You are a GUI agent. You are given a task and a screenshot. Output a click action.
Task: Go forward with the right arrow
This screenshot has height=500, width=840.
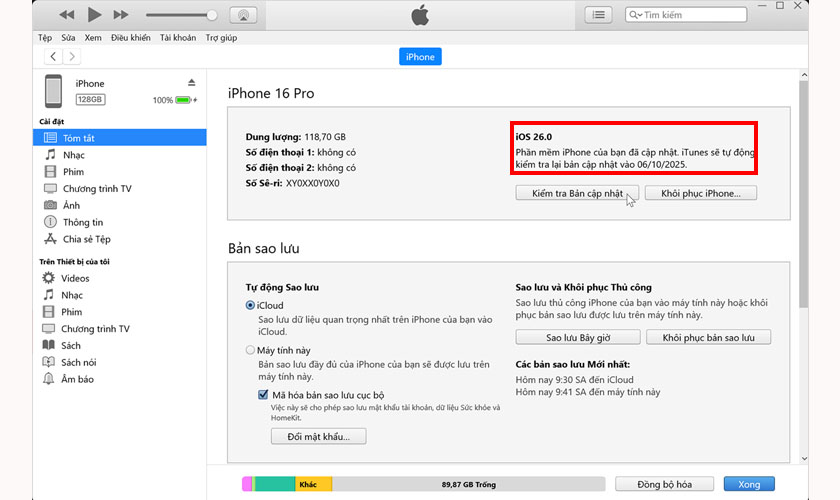tap(72, 56)
